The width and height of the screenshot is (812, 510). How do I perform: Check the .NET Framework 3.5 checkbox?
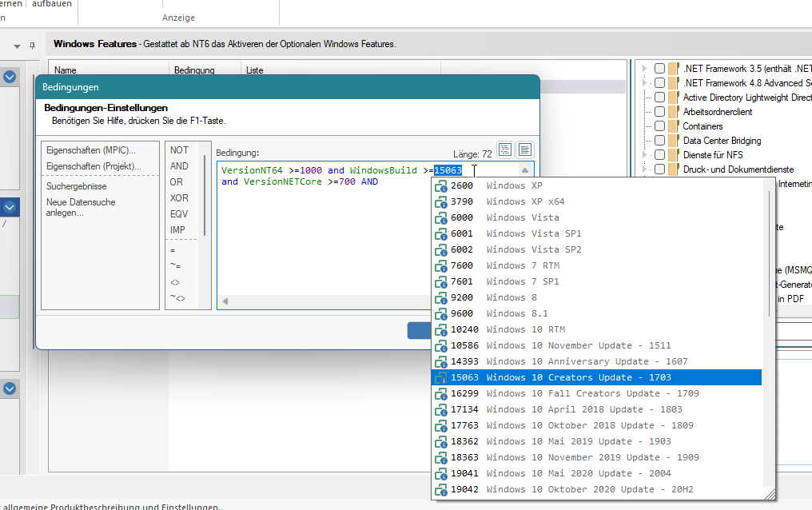(x=659, y=68)
